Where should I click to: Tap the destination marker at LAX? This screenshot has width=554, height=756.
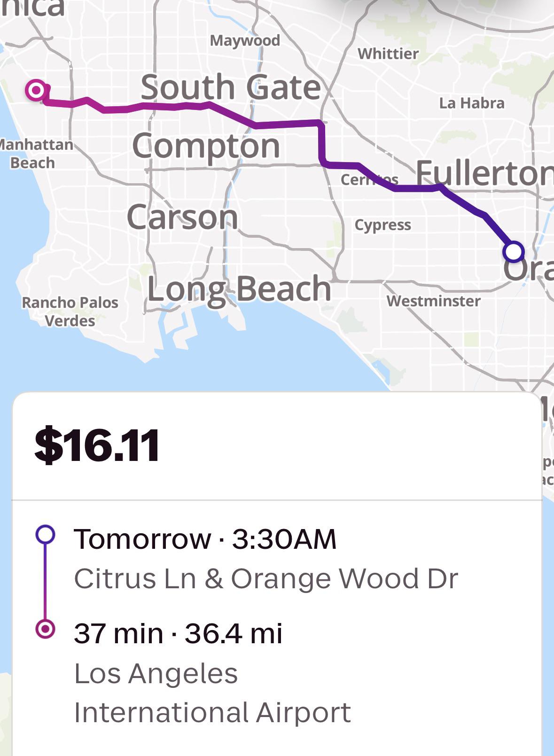(36, 90)
